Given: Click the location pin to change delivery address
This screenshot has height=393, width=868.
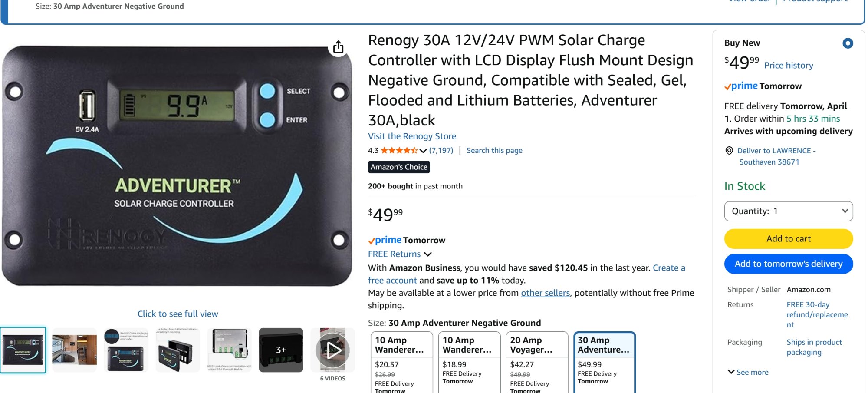Looking at the screenshot, I should pyautogui.click(x=730, y=151).
